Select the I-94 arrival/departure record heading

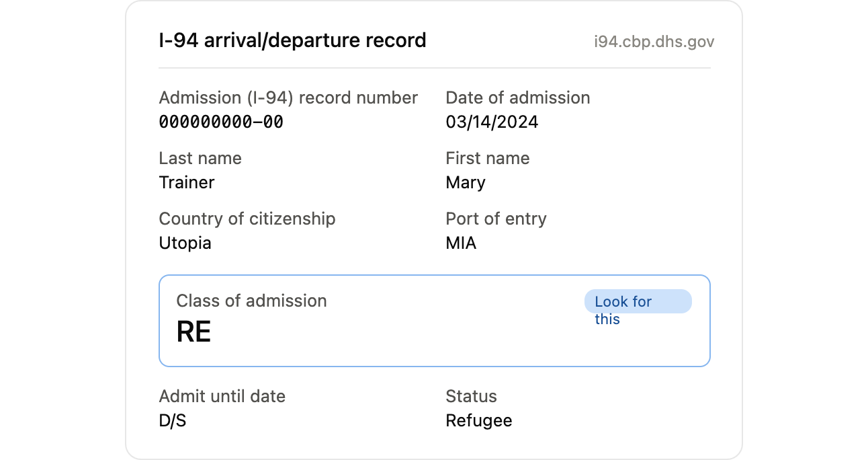tap(292, 40)
